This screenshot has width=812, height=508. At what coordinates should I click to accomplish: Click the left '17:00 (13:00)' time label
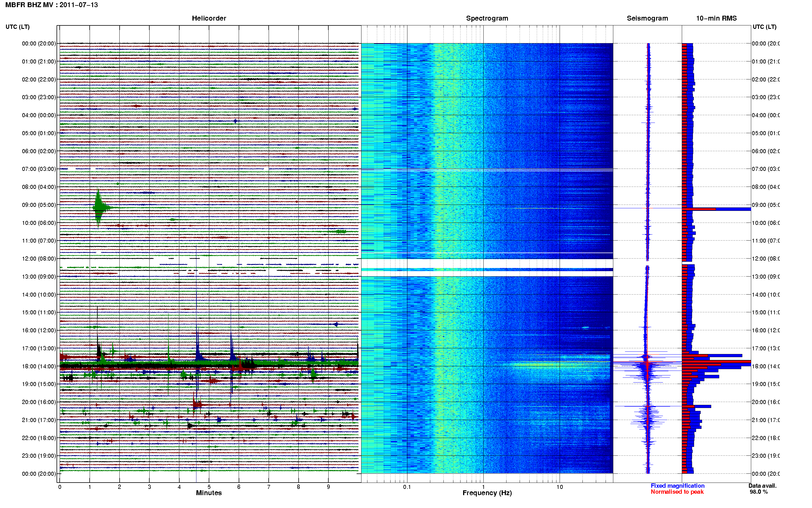pos(39,348)
